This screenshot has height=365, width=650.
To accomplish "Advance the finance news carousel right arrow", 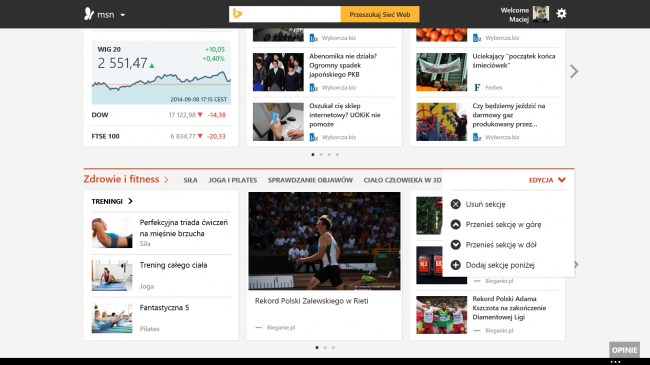I will (x=574, y=71).
